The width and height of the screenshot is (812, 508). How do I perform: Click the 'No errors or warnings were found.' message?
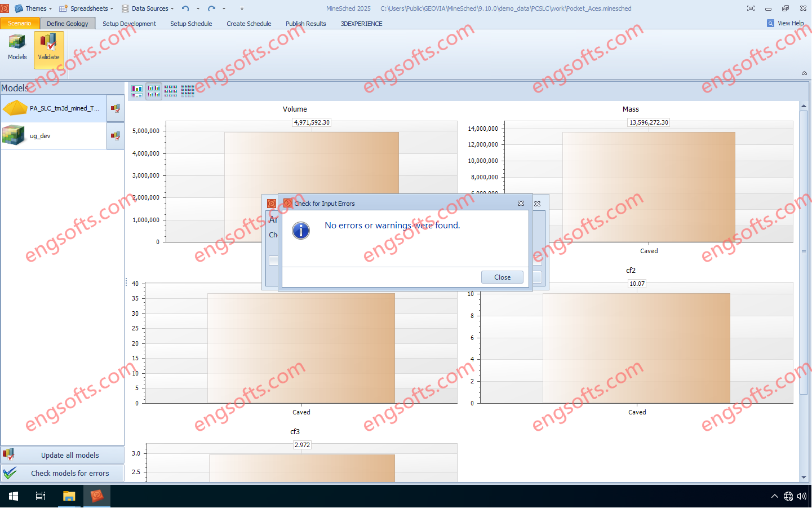coord(392,226)
